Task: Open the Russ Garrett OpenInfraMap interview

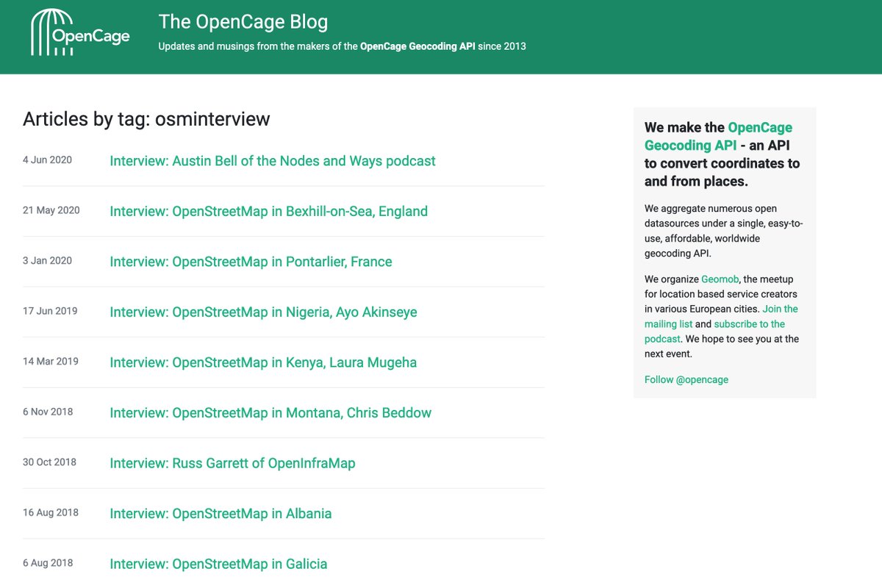Action: 232,463
